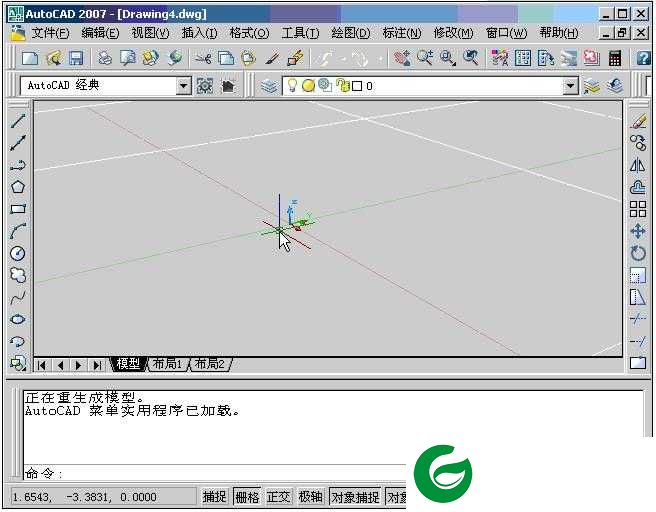Select the Rectangle drawing tool
This screenshot has height=512, width=656.
point(18,209)
